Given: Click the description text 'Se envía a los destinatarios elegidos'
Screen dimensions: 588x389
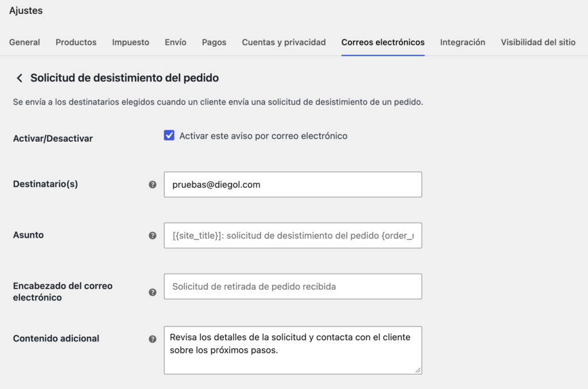Looking at the screenshot, I should tap(84, 102).
